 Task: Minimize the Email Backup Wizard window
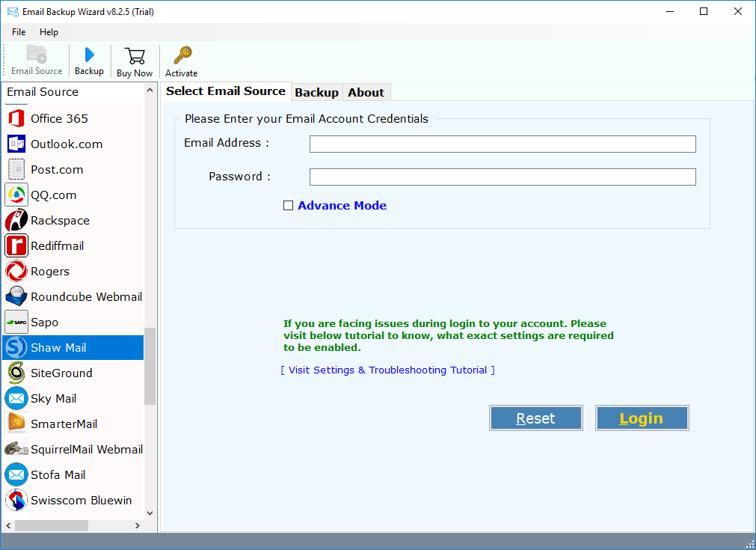pos(670,11)
